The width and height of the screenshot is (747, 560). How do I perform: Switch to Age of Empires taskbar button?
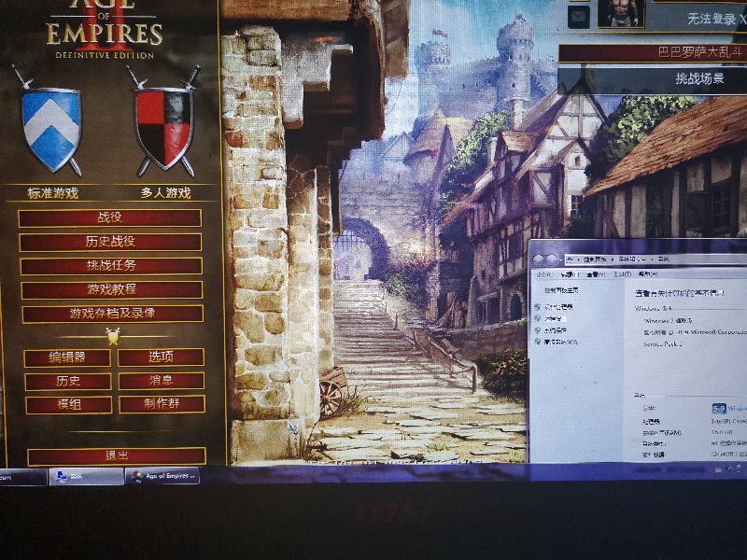pyautogui.click(x=162, y=475)
